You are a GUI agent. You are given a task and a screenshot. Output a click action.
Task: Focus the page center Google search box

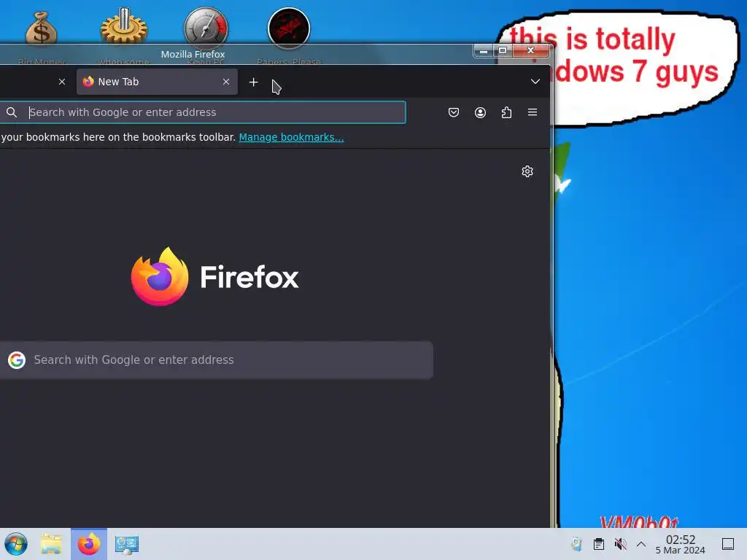coord(216,360)
